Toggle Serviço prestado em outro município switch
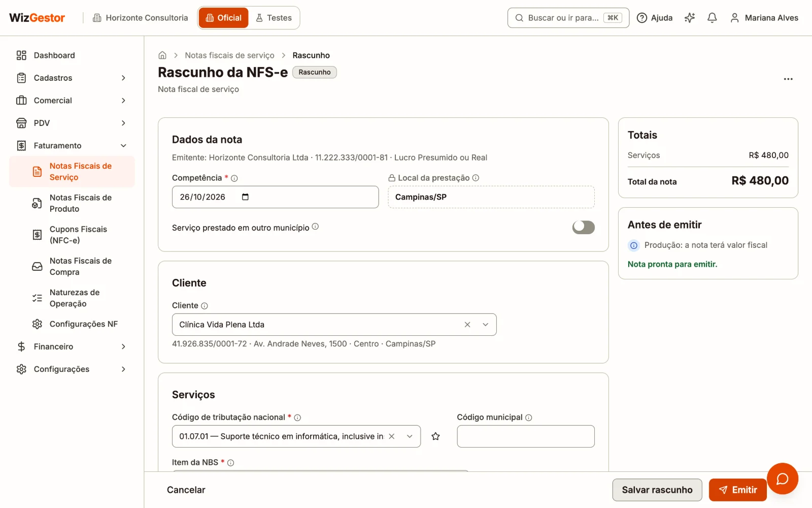The width and height of the screenshot is (812, 508). [x=583, y=227]
